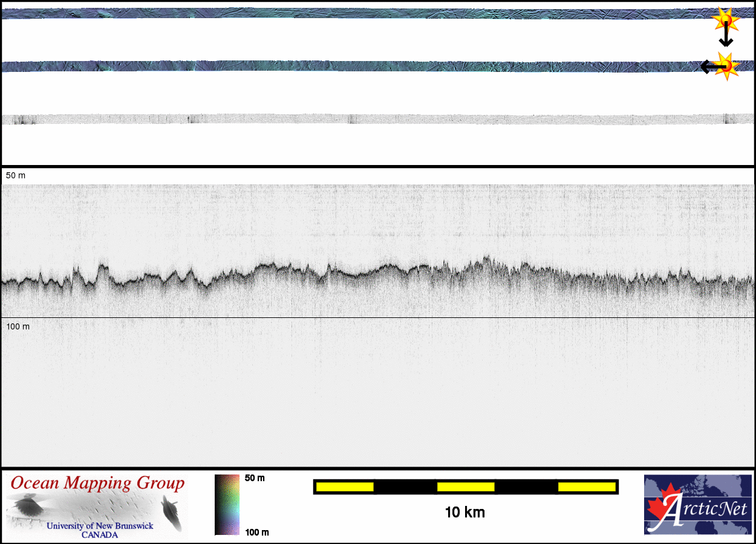
Task: Click the starburst marker on the second strip
Action: [727, 66]
